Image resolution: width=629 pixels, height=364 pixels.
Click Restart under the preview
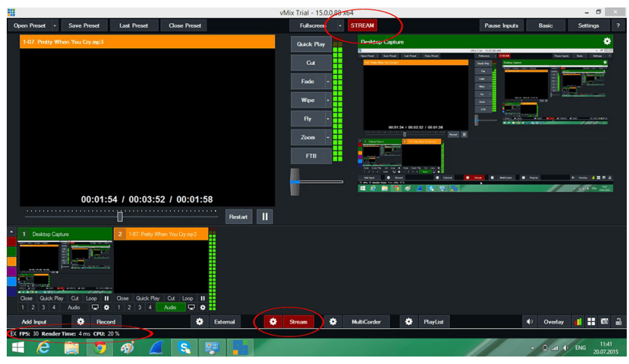tap(238, 216)
